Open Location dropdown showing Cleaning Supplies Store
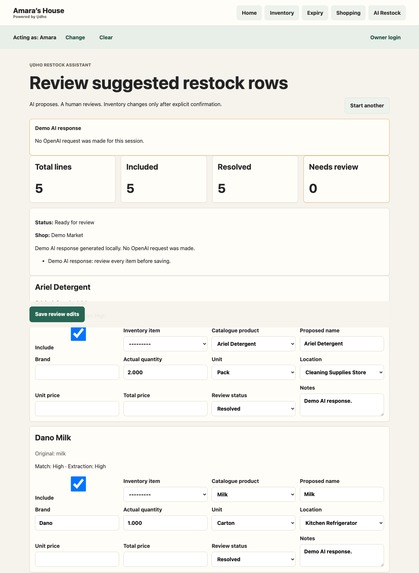Viewport: 419px width, 573px height. [342, 372]
